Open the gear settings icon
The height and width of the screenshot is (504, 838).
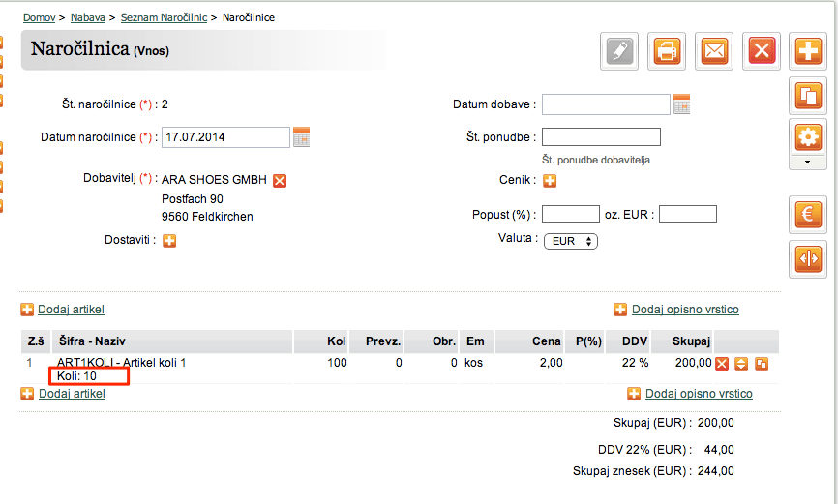[x=808, y=137]
